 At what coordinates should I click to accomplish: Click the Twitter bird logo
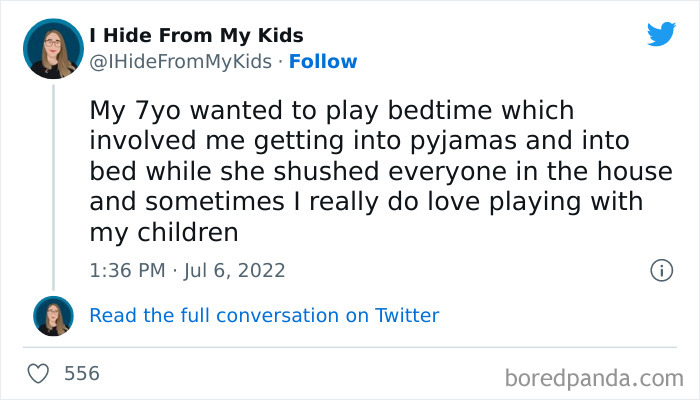pos(661,34)
